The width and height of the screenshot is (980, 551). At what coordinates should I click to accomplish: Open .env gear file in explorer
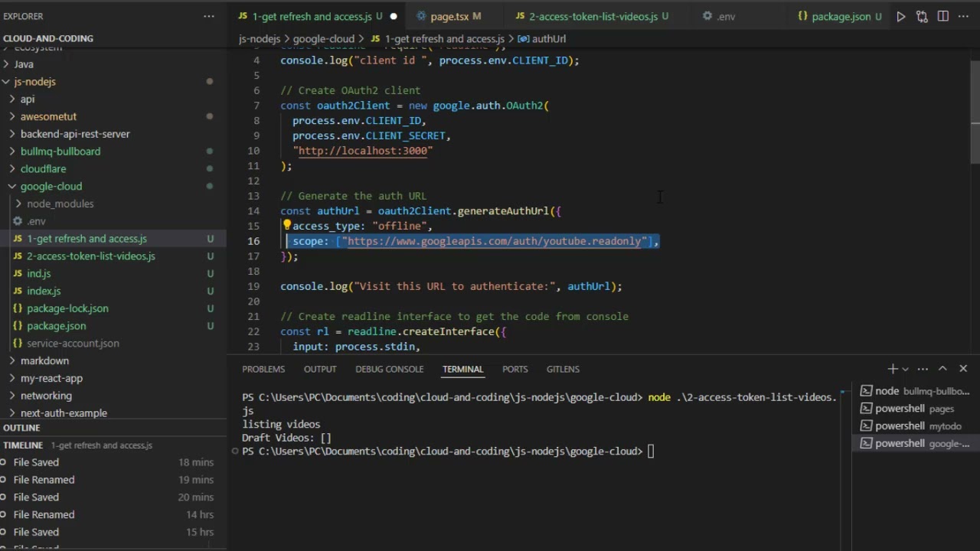click(x=113, y=221)
